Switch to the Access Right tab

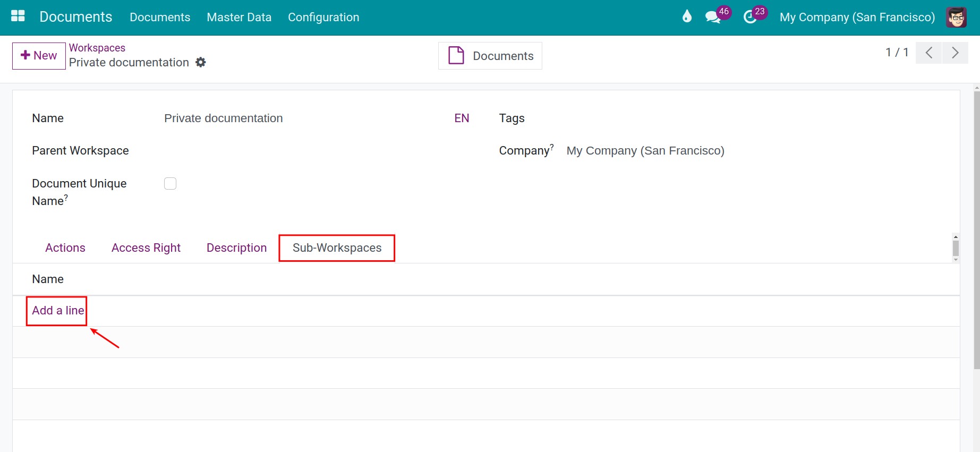146,248
